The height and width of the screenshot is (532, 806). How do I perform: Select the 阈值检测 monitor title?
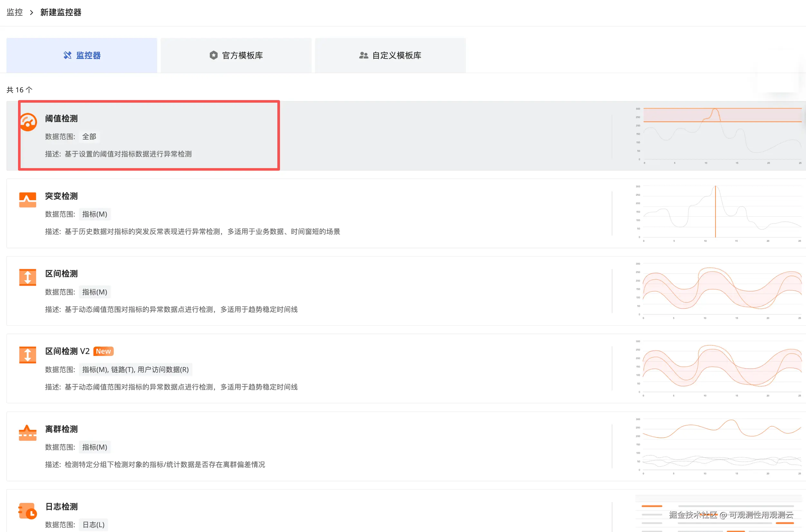(x=62, y=118)
